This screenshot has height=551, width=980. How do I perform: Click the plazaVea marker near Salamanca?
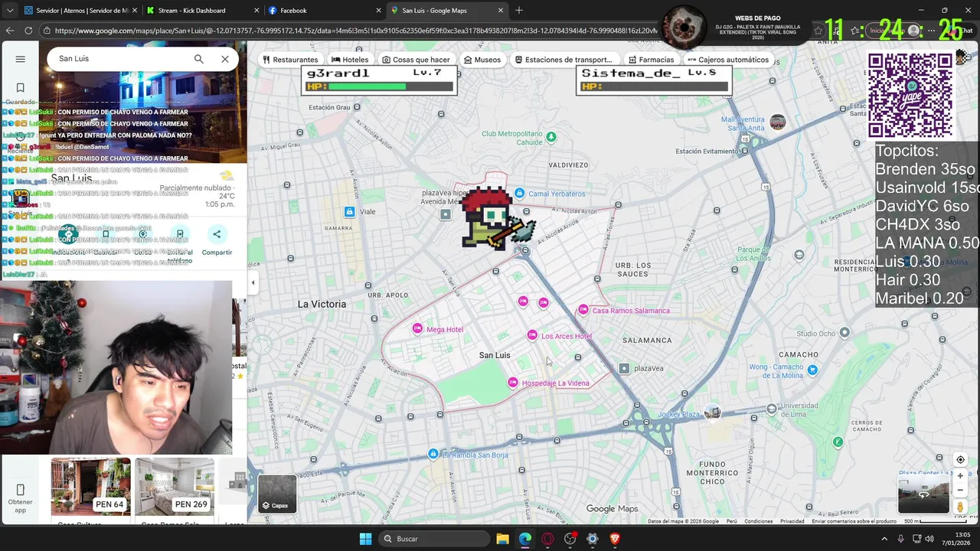(624, 368)
